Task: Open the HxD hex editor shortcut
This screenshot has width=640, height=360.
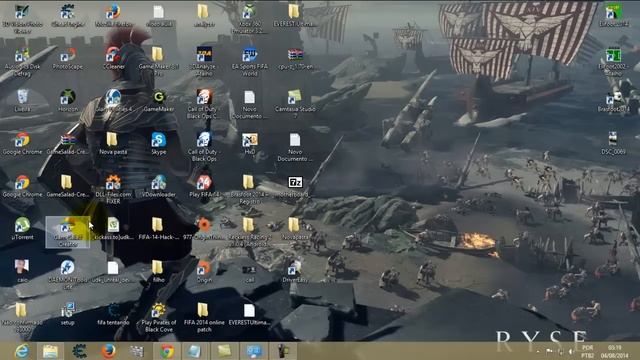Action: coord(249,143)
